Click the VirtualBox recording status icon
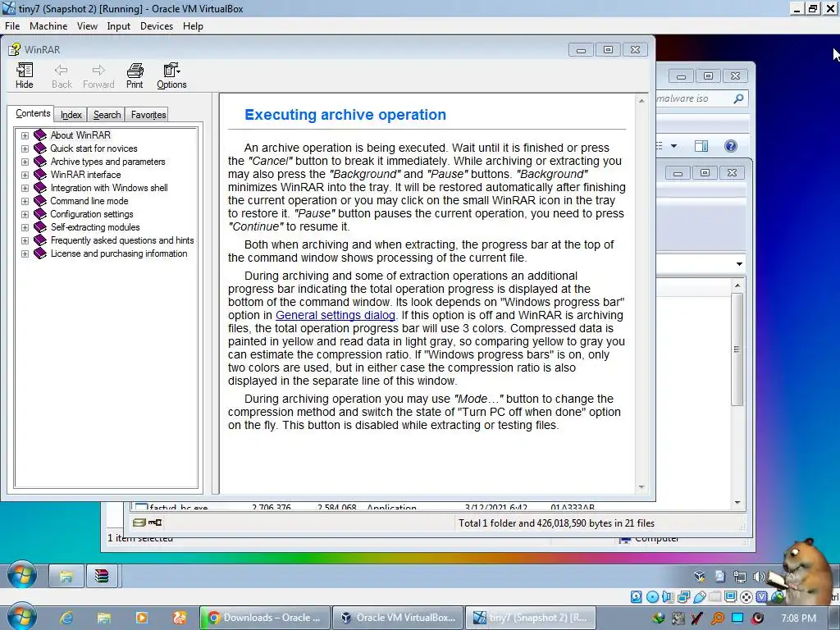Image resolution: width=840 pixels, height=630 pixels. (x=746, y=597)
